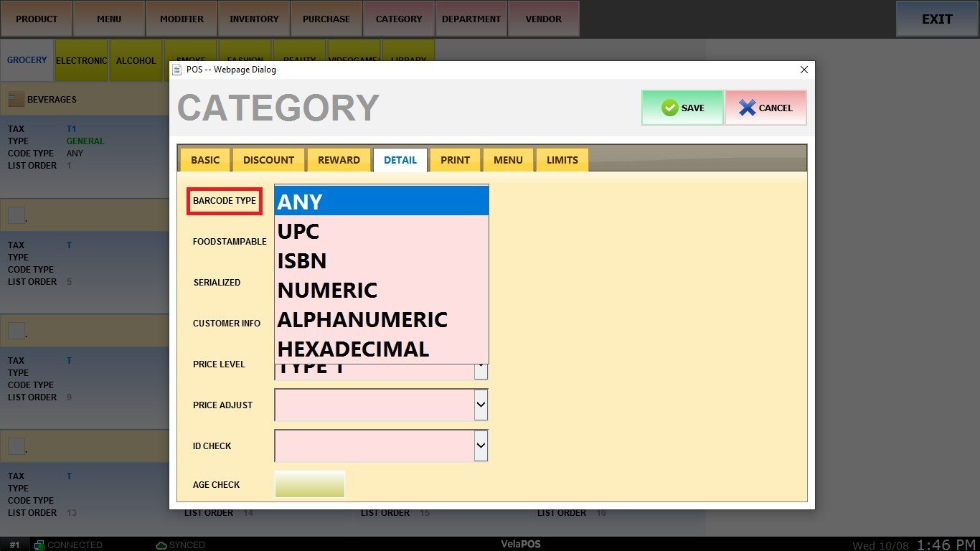Click the Beverages category folder icon
Image resolution: width=980 pixels, height=551 pixels.
(x=16, y=99)
